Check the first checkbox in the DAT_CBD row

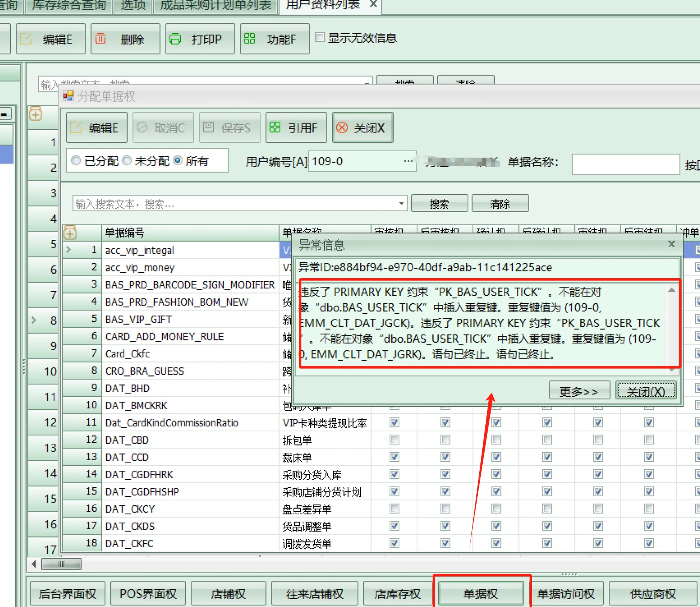tap(394, 440)
